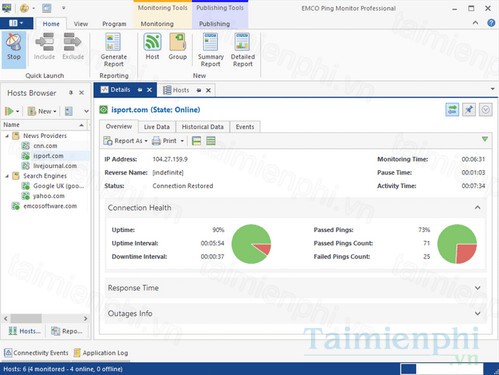Expand the Outages Info section
The height and width of the screenshot is (375, 499).
coord(295,313)
